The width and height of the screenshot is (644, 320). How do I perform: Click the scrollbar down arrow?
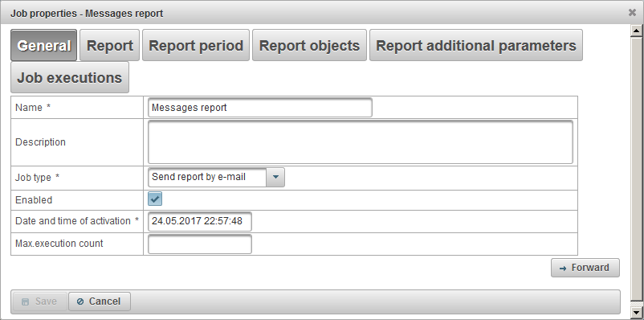point(636,313)
